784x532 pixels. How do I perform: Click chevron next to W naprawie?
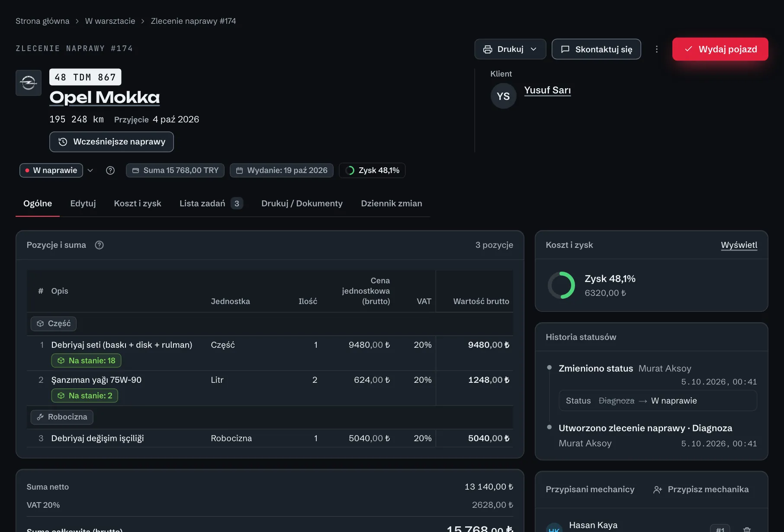pos(90,170)
